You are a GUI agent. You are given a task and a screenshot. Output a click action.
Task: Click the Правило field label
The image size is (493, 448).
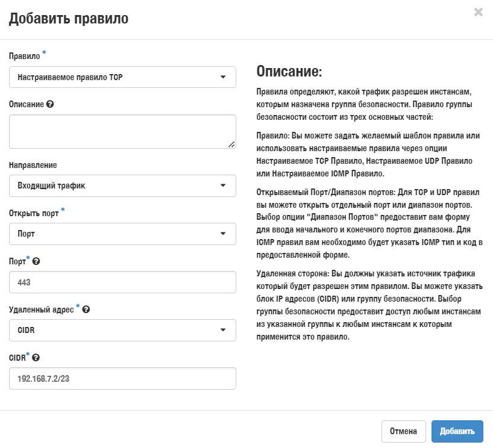[x=24, y=56]
